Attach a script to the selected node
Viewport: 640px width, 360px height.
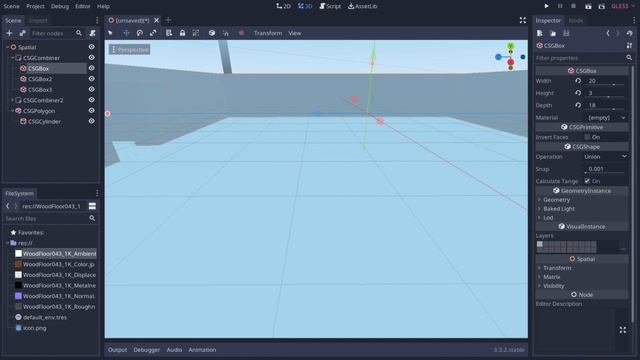pyautogui.click(x=93, y=33)
